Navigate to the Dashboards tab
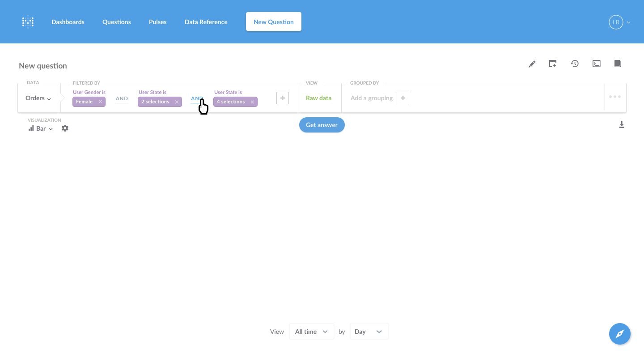Image resolution: width=644 pixels, height=358 pixels. tap(68, 21)
